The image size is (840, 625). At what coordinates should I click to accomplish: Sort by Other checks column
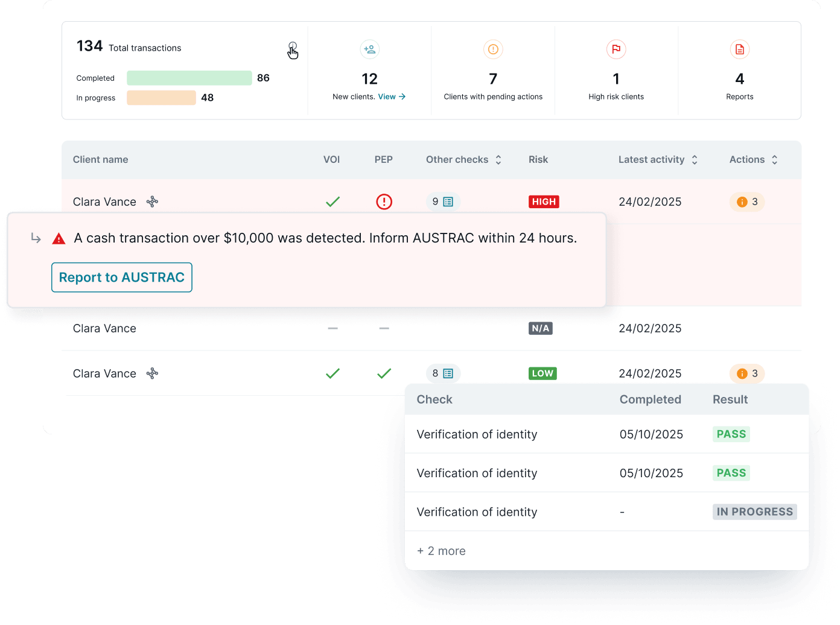498,160
